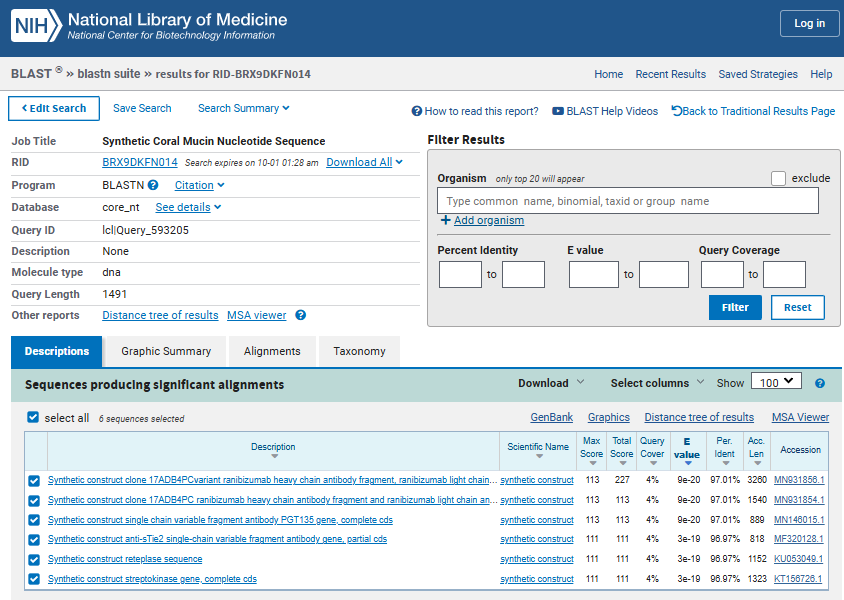Viewport: 844px width, 600px height.
Task: Click the plus icon for Add organism
Action: pos(445,220)
